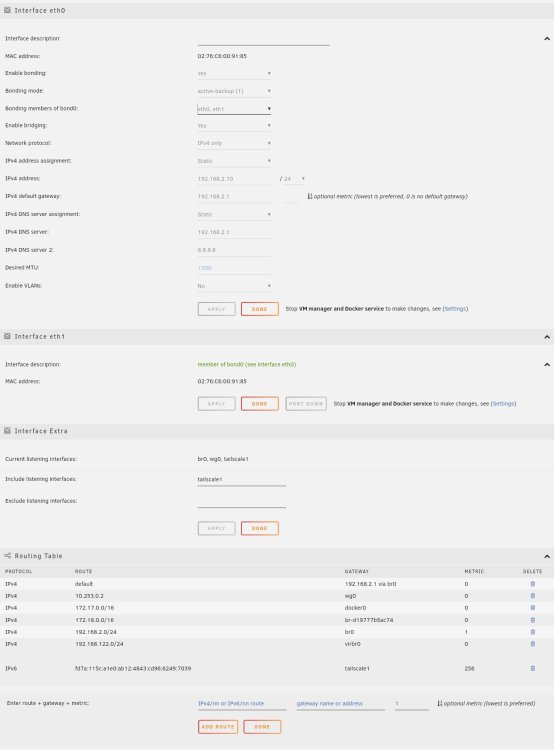
Task: Open the IPv4 address assignment dropdown
Action: 234,161
